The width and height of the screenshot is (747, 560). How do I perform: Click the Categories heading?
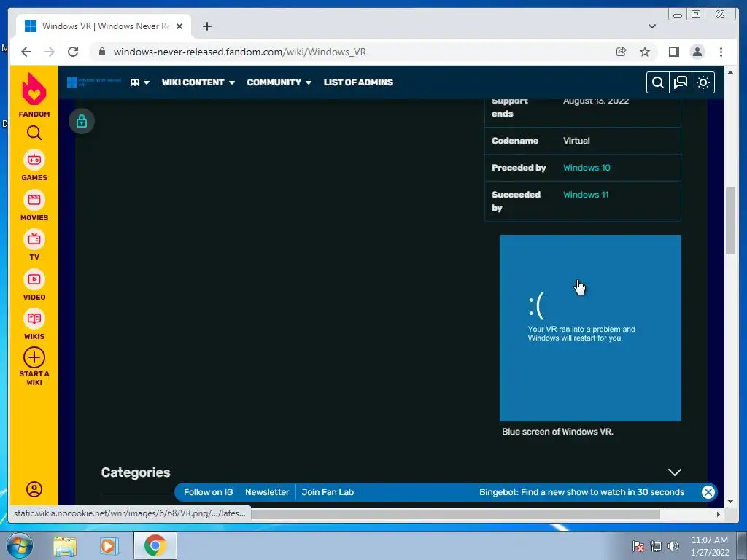pos(136,472)
